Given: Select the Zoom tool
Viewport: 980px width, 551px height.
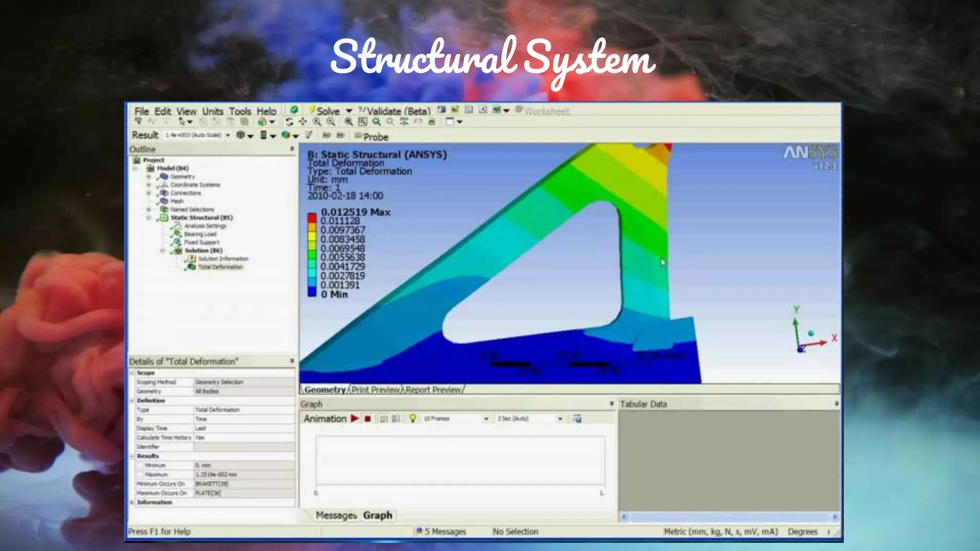Looking at the screenshot, I should [x=317, y=122].
